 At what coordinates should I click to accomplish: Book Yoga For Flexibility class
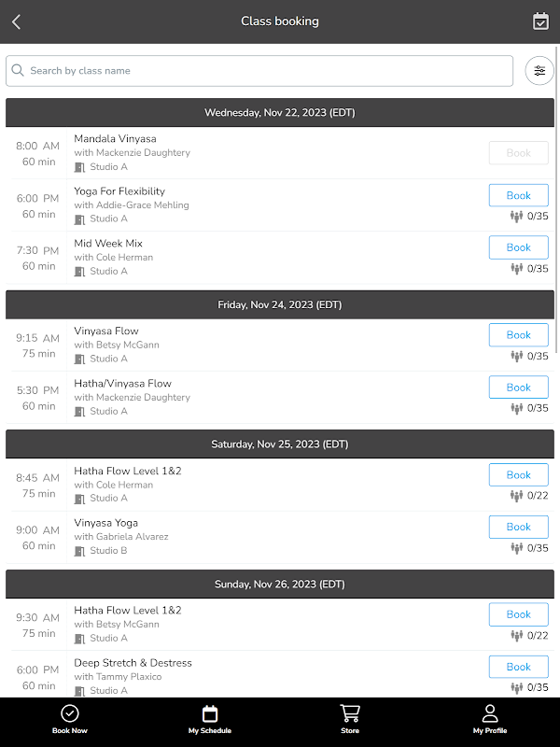518,195
